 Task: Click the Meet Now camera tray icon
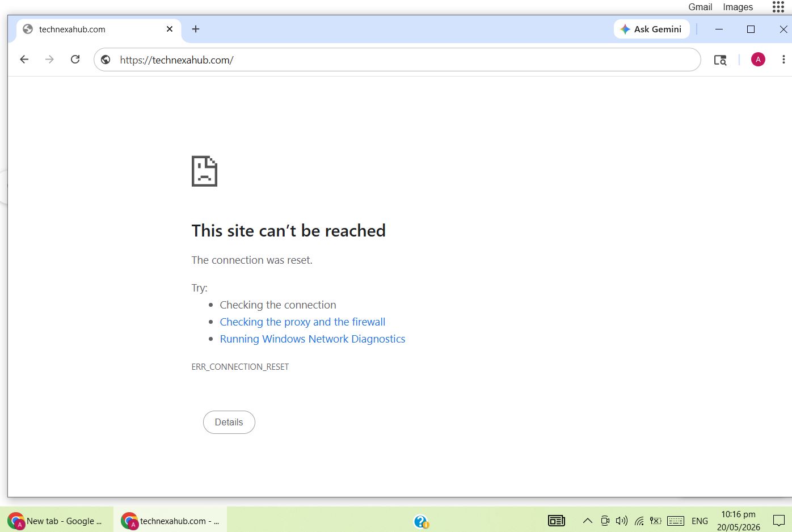point(605,521)
